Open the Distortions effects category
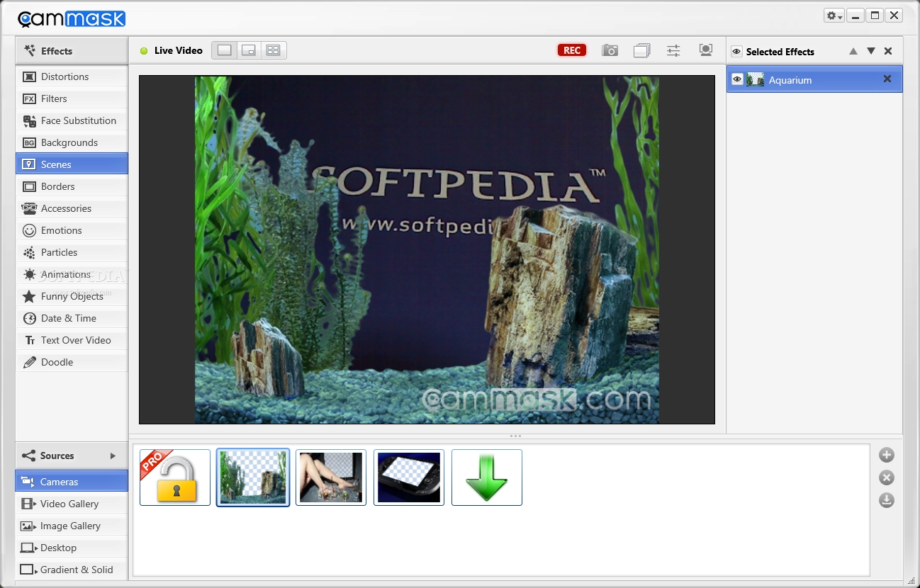This screenshot has width=920, height=588. pos(72,77)
